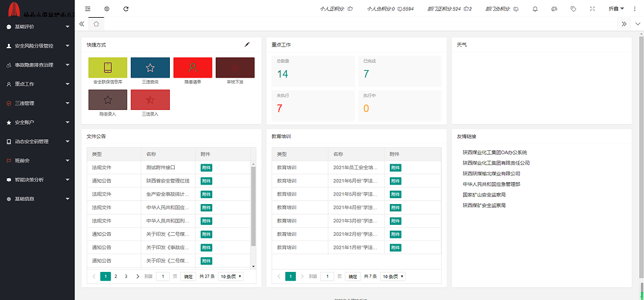The width and height of the screenshot is (644, 300).
Task: Open the 10条/页 dropdown under 文件公告
Action: (230, 277)
